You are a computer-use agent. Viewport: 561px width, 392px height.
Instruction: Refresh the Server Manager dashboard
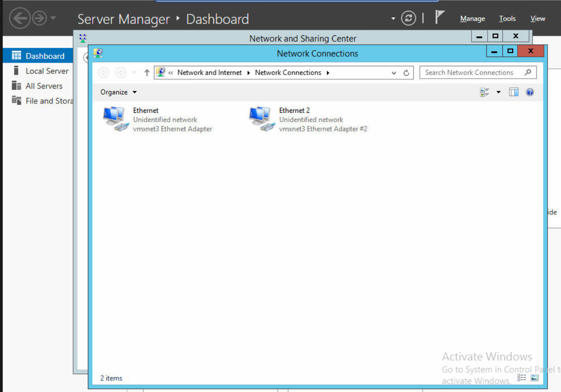tap(408, 18)
